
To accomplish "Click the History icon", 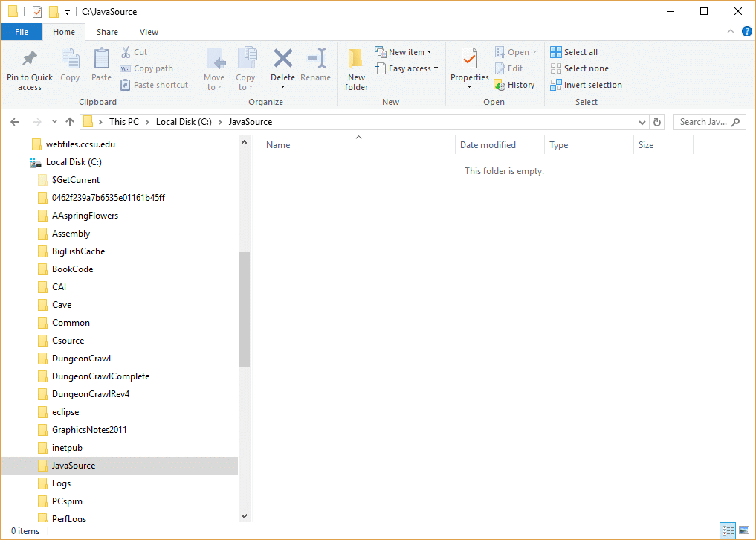I will [x=500, y=85].
